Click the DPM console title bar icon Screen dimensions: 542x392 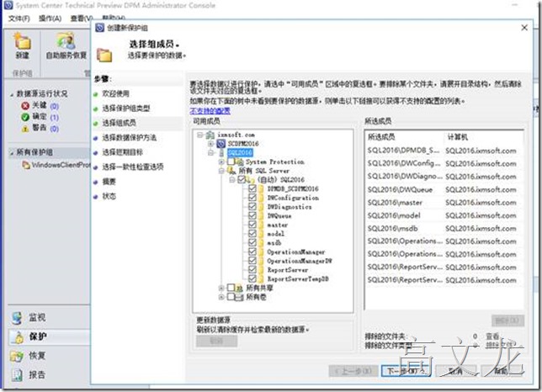point(8,5)
